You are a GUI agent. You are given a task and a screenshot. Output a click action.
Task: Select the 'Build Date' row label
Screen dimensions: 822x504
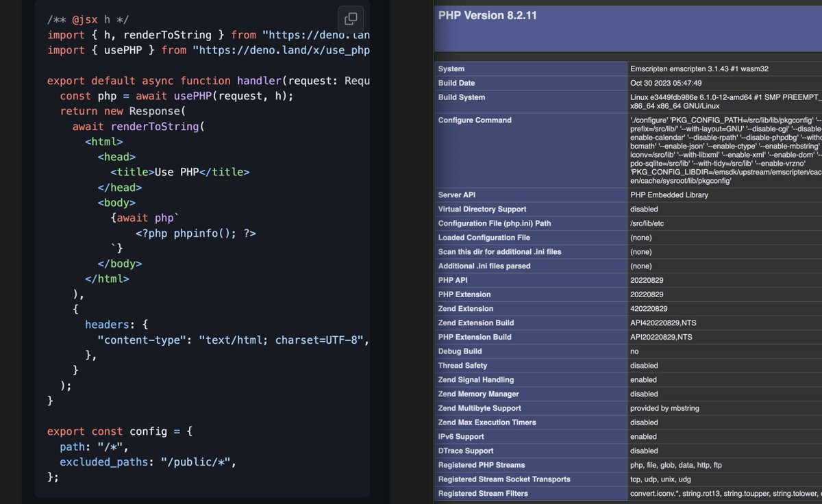coord(456,83)
